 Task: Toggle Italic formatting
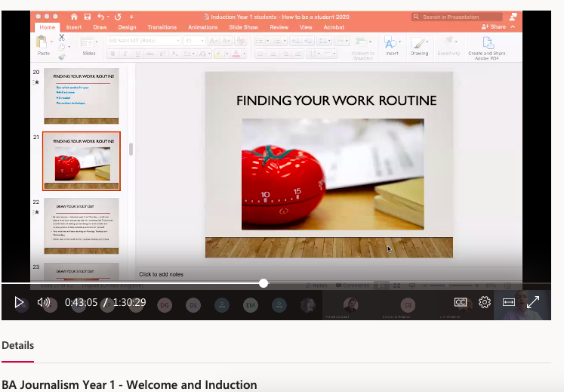click(125, 54)
